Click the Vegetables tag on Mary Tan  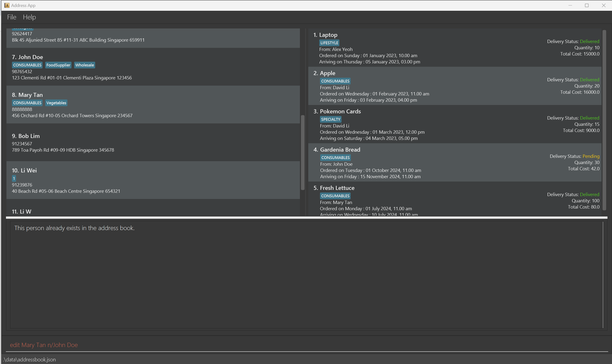pyautogui.click(x=56, y=103)
